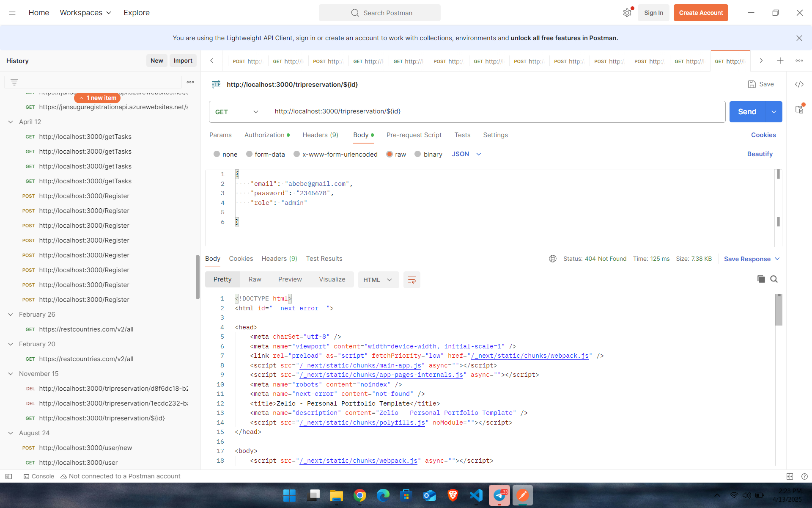Screen dimensions: 812x508
Task: Open Telegram from taskbar
Action: pyautogui.click(x=499, y=495)
